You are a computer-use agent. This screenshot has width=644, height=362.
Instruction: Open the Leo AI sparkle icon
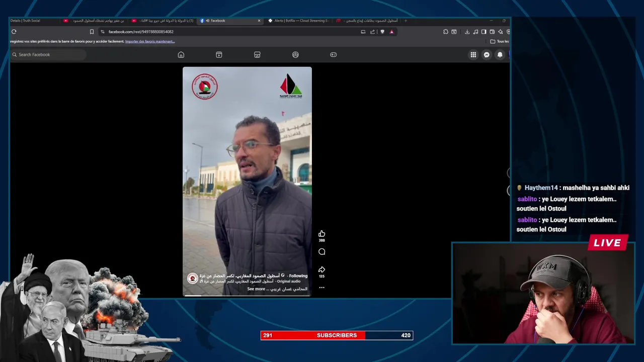point(500,32)
